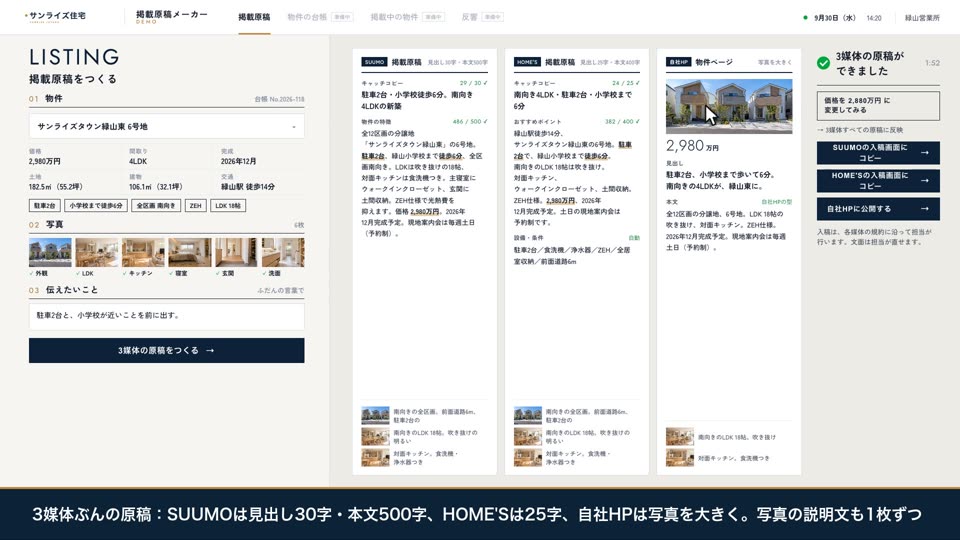Screen dimensions: 960x540
Task: Select the 外観 photo thumbnail
Action: tap(50, 252)
